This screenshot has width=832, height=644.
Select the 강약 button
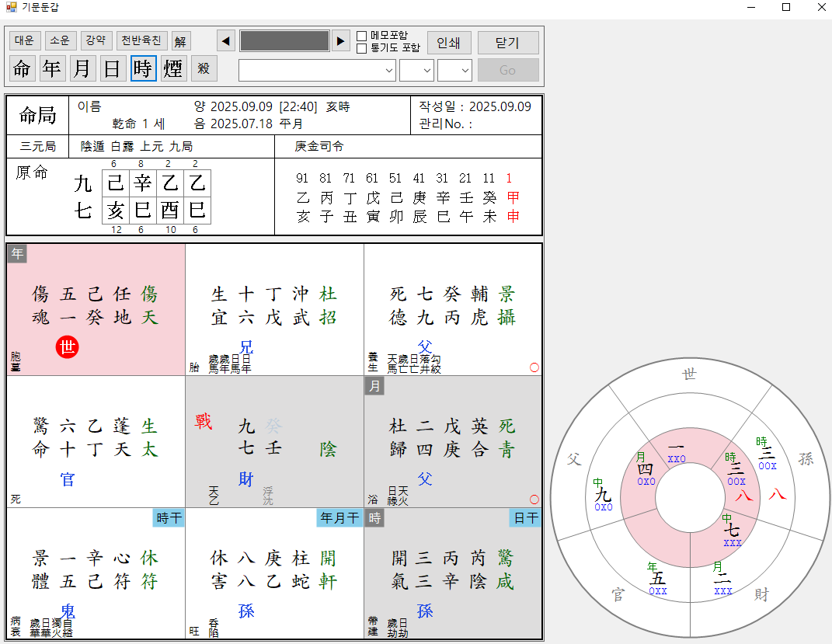tap(96, 41)
